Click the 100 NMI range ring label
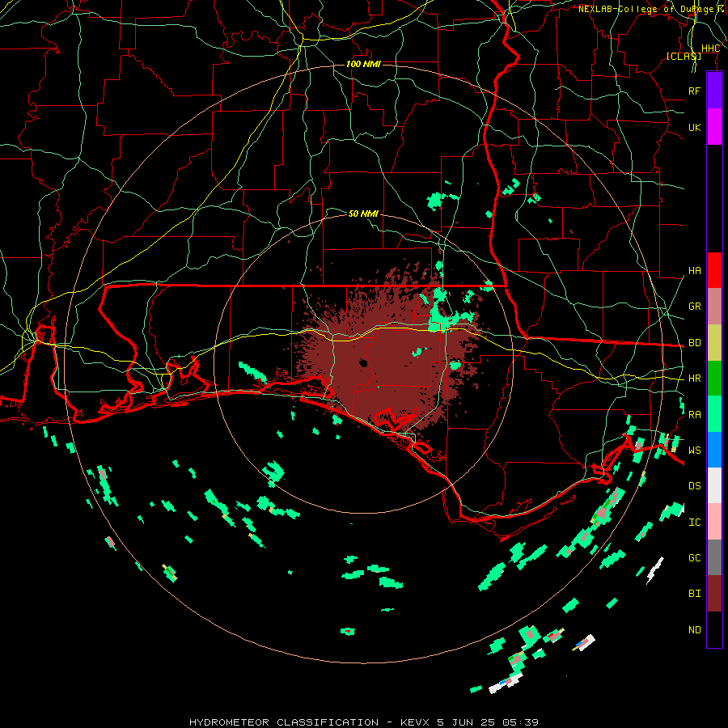 click(363, 64)
